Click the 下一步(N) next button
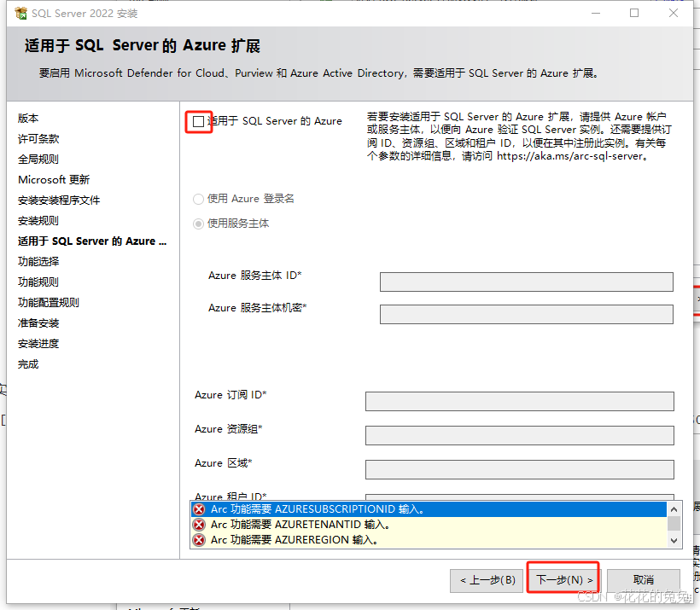This screenshot has height=610, width=700. [x=563, y=580]
